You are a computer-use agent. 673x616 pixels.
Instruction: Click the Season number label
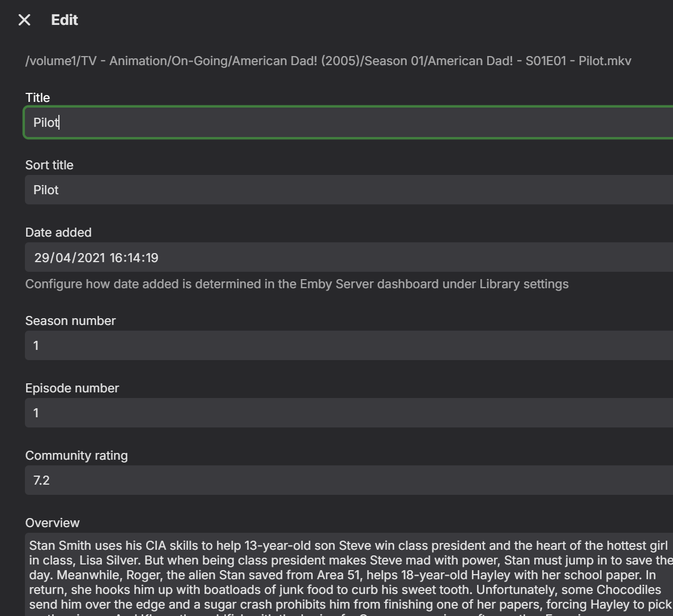pos(70,320)
